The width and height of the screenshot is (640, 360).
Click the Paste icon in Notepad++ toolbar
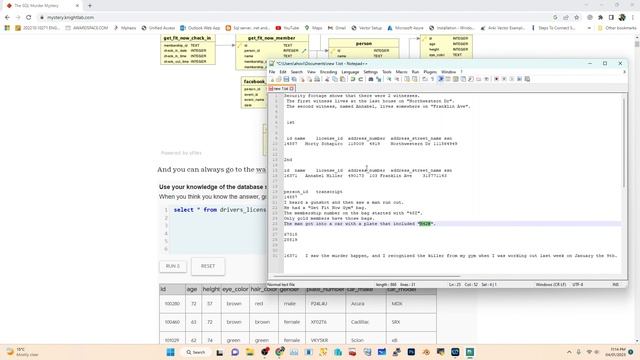point(343,79)
